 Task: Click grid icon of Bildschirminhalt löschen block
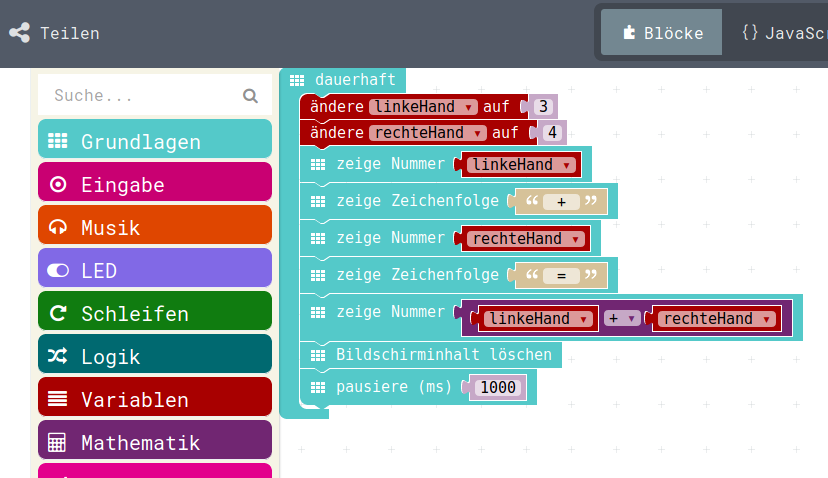[318, 355]
